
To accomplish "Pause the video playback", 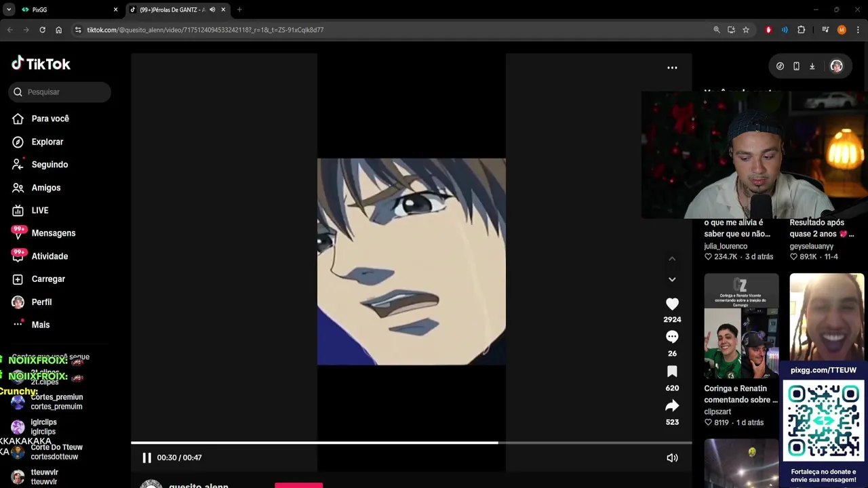I will pyautogui.click(x=146, y=457).
